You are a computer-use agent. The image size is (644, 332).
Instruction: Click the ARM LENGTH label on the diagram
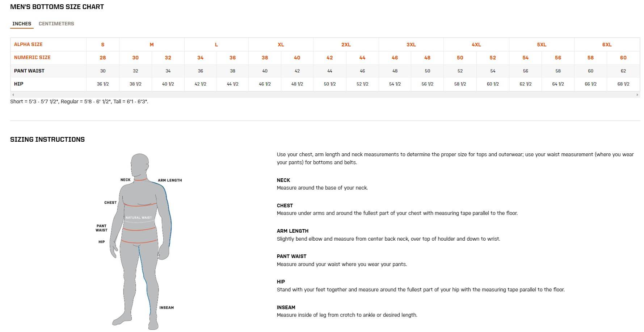(169, 180)
